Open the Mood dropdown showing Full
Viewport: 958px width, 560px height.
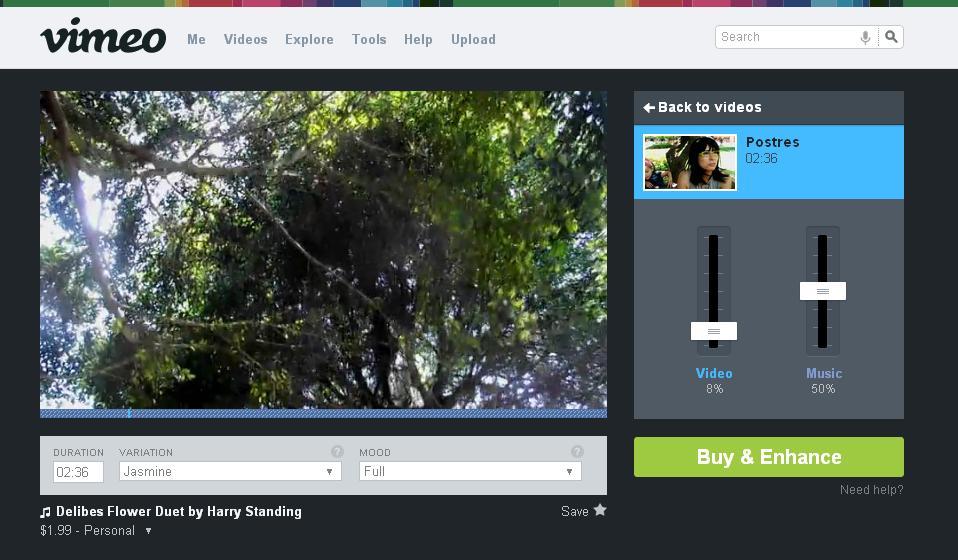pyautogui.click(x=470, y=471)
